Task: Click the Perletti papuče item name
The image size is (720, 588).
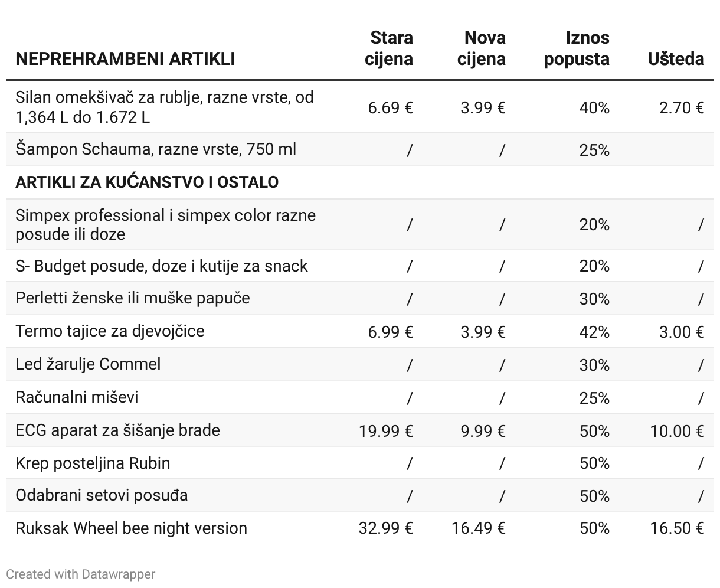Action: (x=133, y=298)
